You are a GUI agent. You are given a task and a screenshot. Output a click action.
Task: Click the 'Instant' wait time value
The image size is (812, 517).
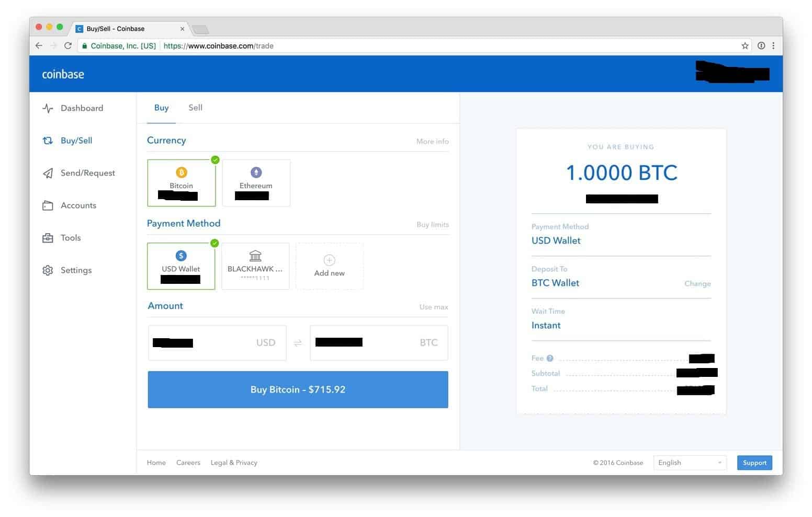coord(546,325)
